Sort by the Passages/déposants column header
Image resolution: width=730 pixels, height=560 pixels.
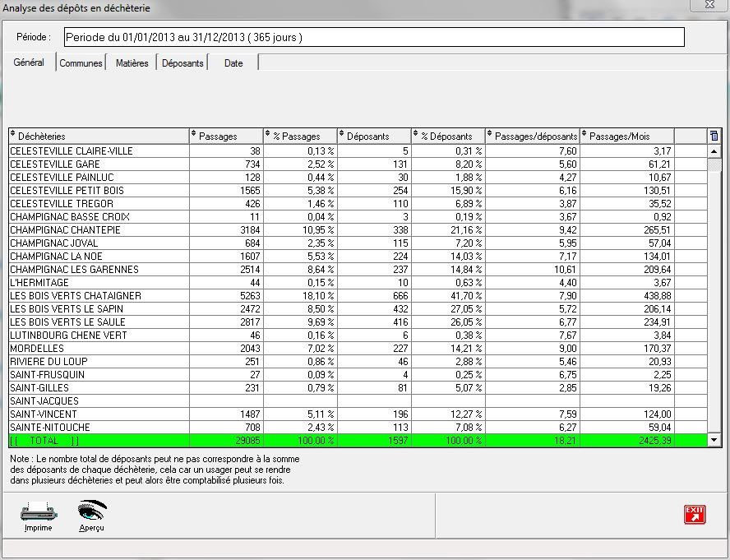click(x=533, y=136)
